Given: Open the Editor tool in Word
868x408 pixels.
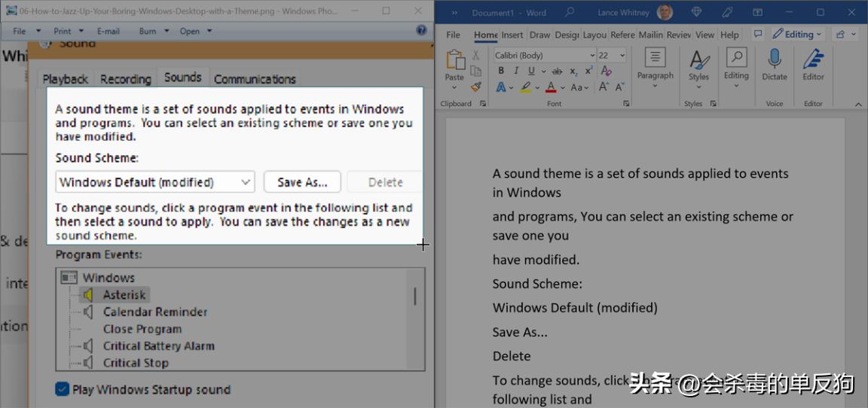Looking at the screenshot, I should tap(813, 60).
